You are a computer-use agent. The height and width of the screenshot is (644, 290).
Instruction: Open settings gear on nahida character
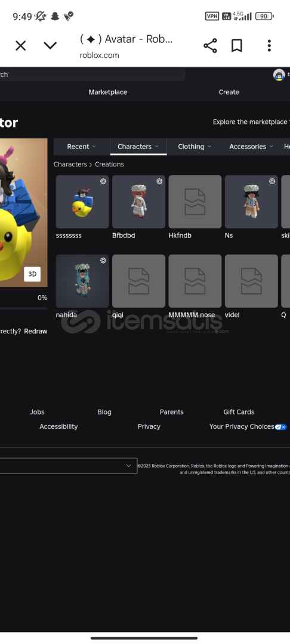pyautogui.click(x=103, y=261)
